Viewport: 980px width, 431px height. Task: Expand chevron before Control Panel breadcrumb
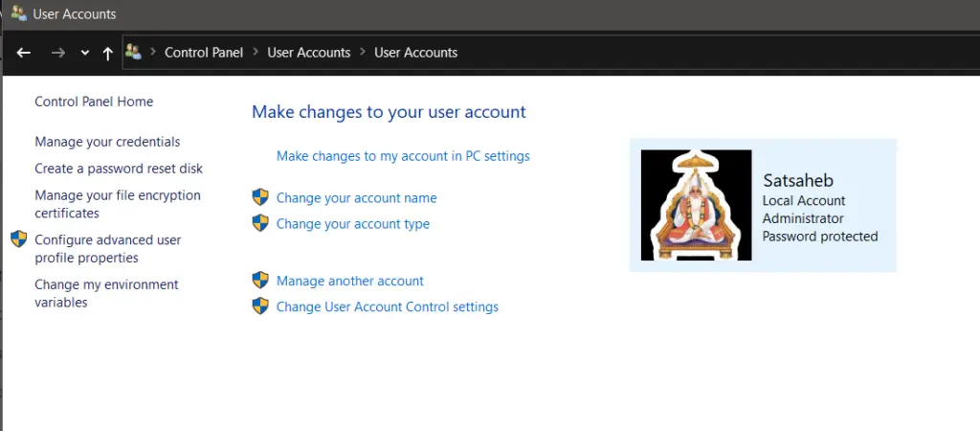pyautogui.click(x=153, y=53)
